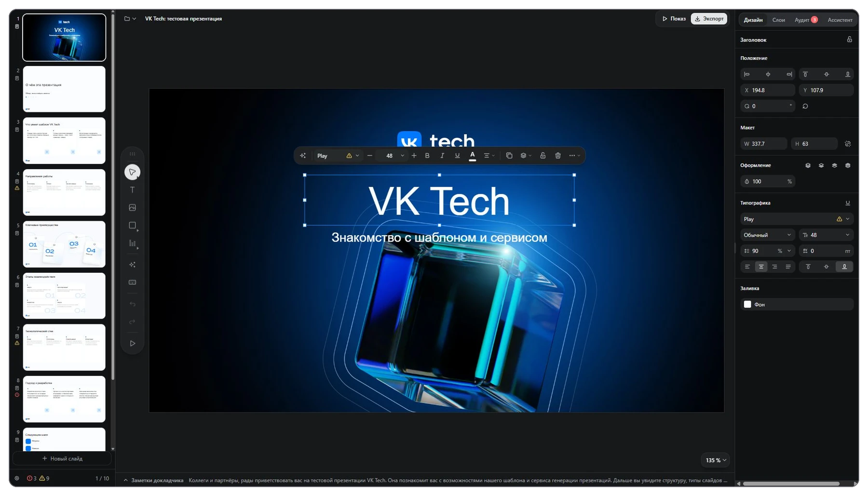This screenshot has width=868, height=496.
Task: Switch to the Слои tab
Action: [x=778, y=20]
